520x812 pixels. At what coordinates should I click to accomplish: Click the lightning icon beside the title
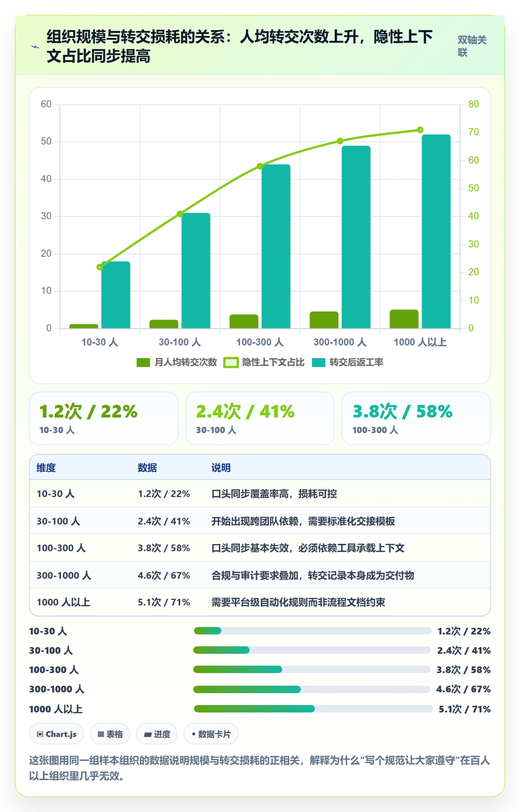pyautogui.click(x=35, y=47)
